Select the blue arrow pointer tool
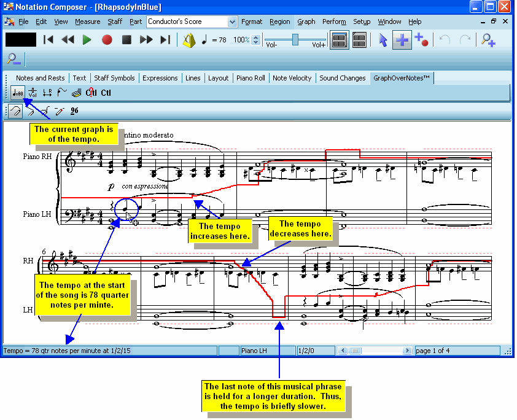517x420 pixels. pyautogui.click(x=383, y=40)
